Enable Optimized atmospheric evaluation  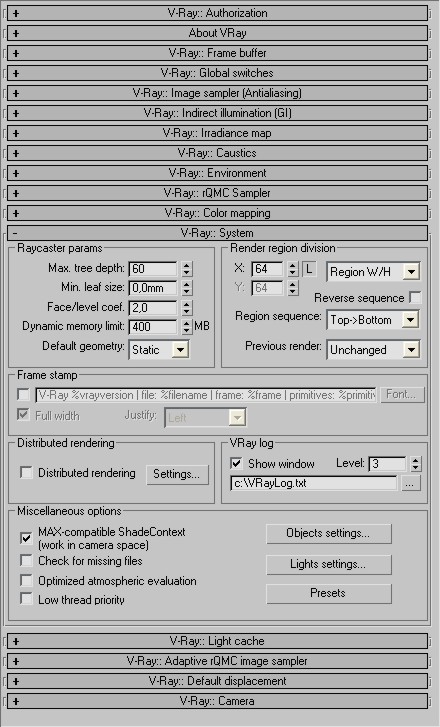(x=26, y=580)
